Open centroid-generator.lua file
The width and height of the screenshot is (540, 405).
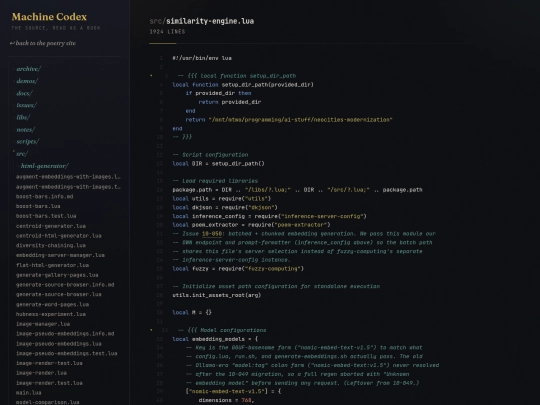[x=51, y=226]
